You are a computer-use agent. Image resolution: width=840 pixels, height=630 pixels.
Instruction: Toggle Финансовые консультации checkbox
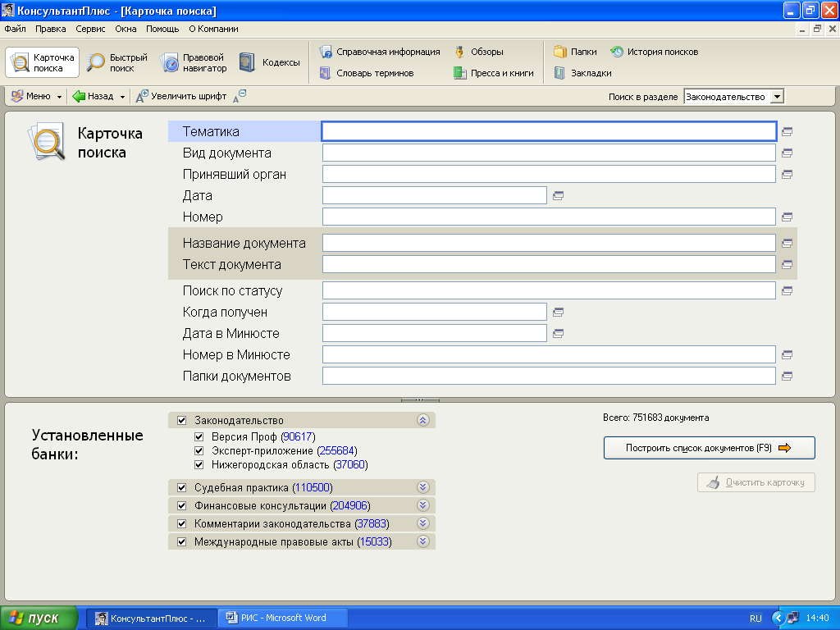click(x=181, y=505)
